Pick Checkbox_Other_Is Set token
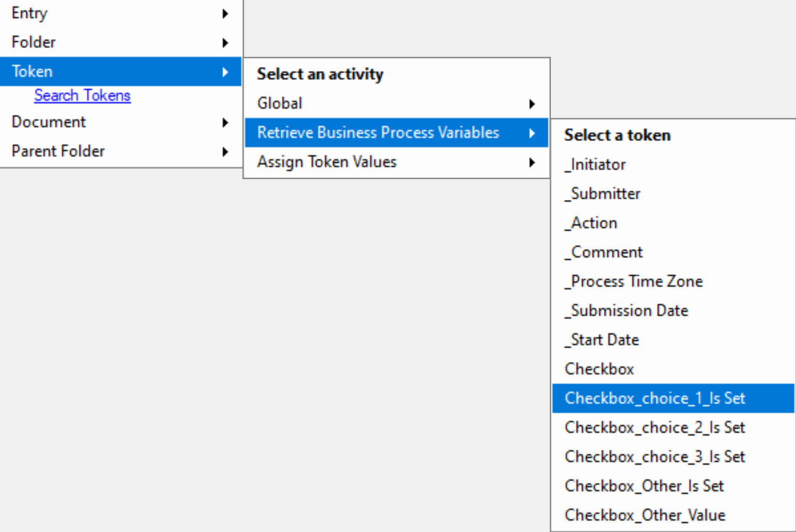 tap(673, 486)
